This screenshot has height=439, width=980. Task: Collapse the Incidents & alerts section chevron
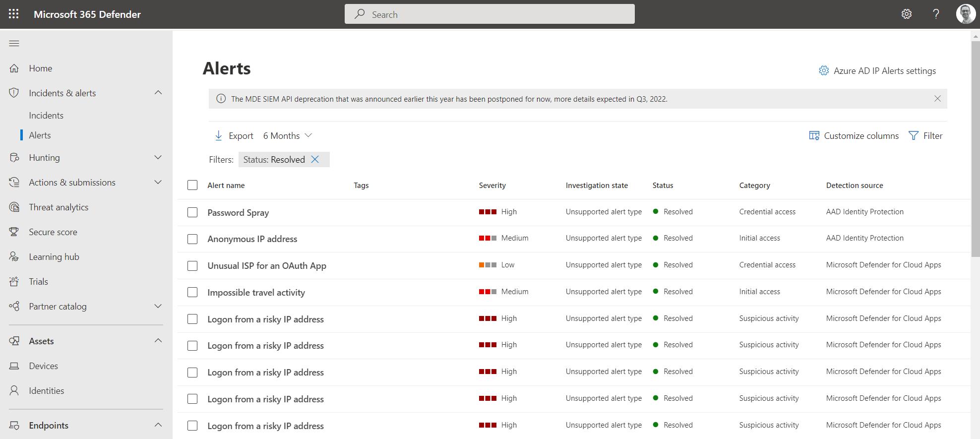point(158,93)
